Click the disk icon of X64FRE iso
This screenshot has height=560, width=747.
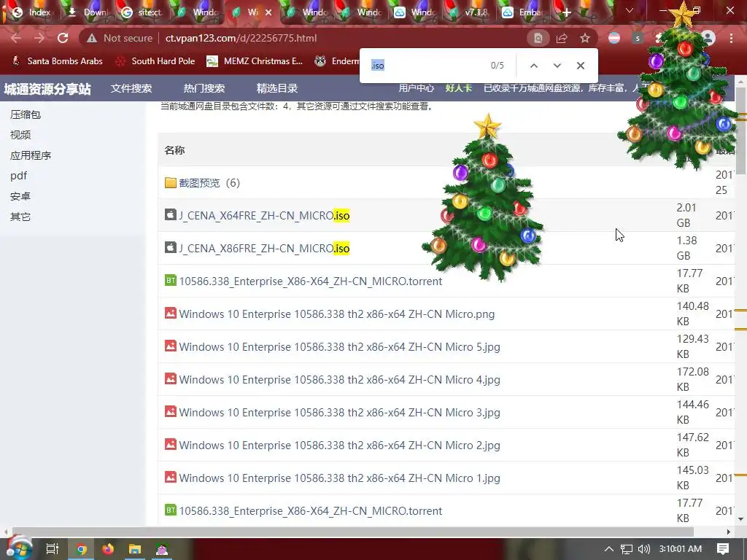pyautogui.click(x=171, y=215)
